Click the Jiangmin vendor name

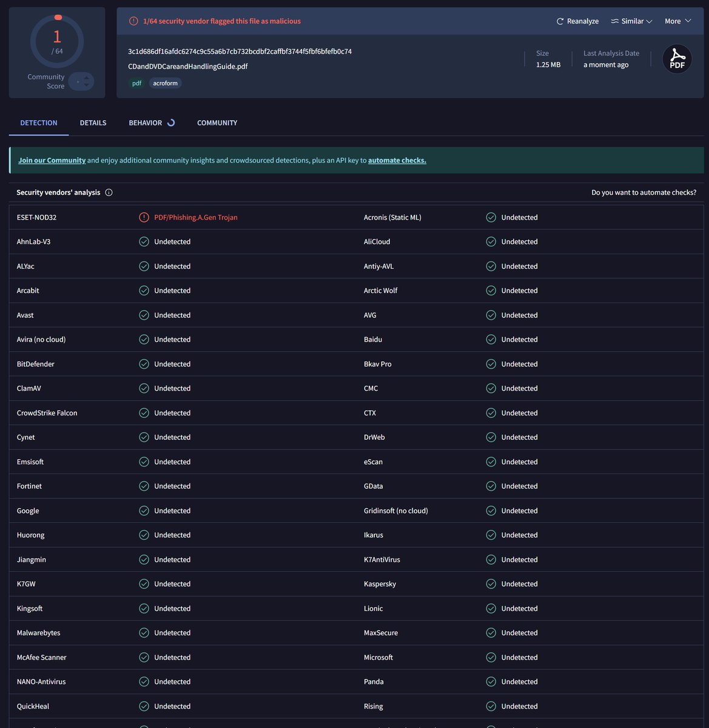coord(32,559)
